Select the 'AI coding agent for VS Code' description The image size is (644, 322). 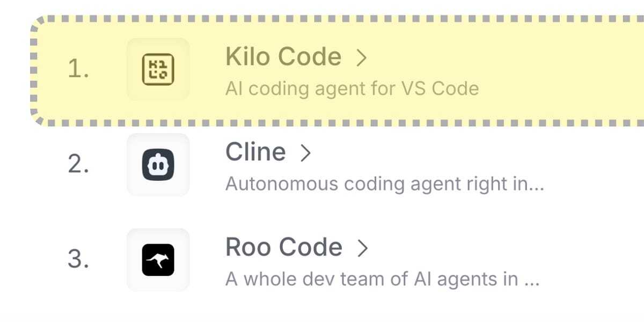point(352,88)
